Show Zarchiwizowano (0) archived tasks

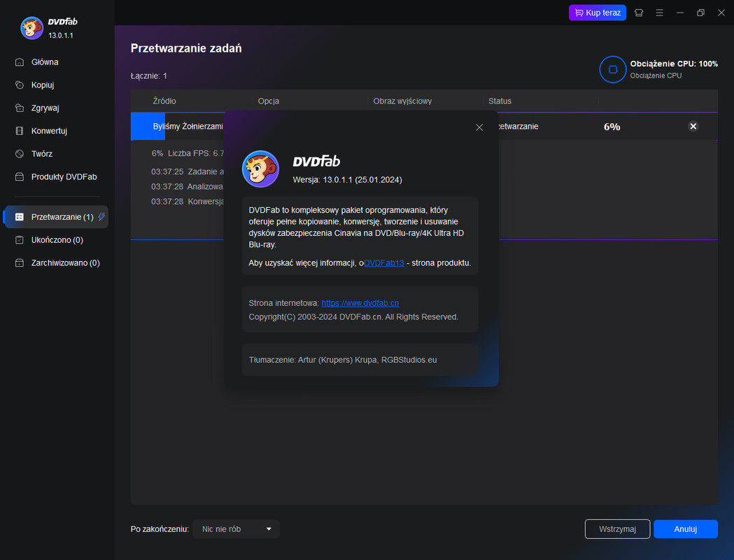[x=65, y=262]
